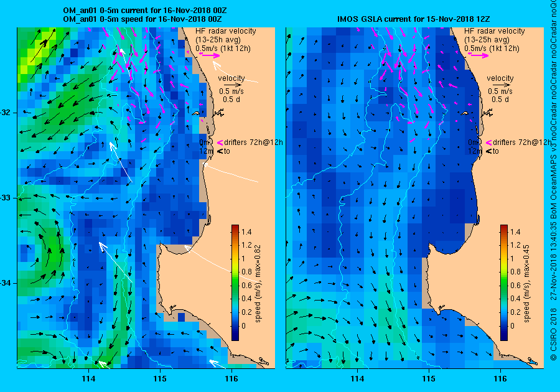Image resolution: width=560 pixels, height=392 pixels.
Task: Click 'speed (m/s), max=0.45' colorbar label
Action: (527, 284)
